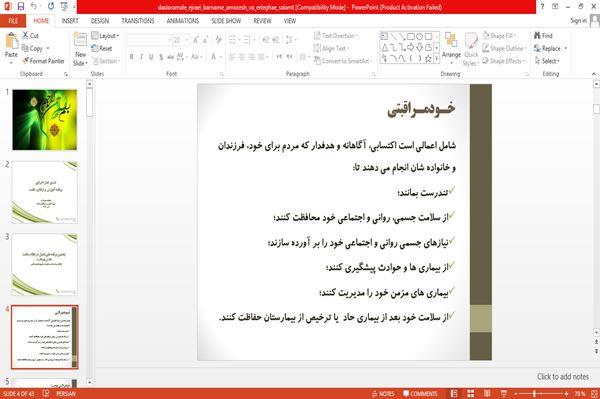The width and height of the screenshot is (600, 399).
Task: Open Shape Fill dropdown
Action: coord(499,36)
